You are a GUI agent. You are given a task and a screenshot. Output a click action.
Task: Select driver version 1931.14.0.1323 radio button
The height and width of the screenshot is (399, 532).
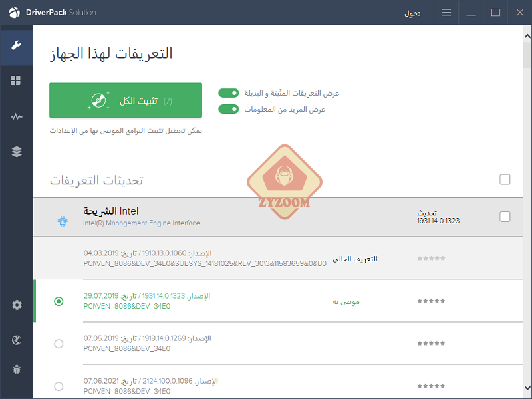tap(59, 301)
